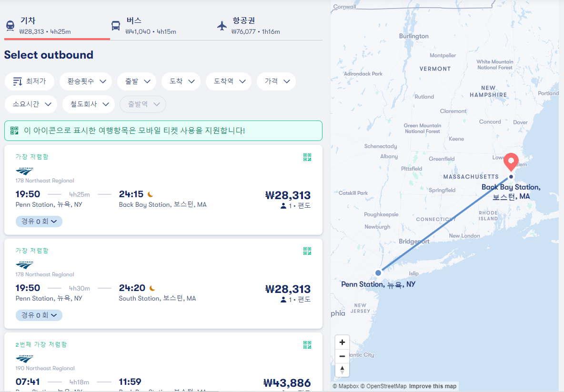Image resolution: width=564 pixels, height=392 pixels.
Task: Click the bus icon in 버스 tab
Action: (x=115, y=26)
